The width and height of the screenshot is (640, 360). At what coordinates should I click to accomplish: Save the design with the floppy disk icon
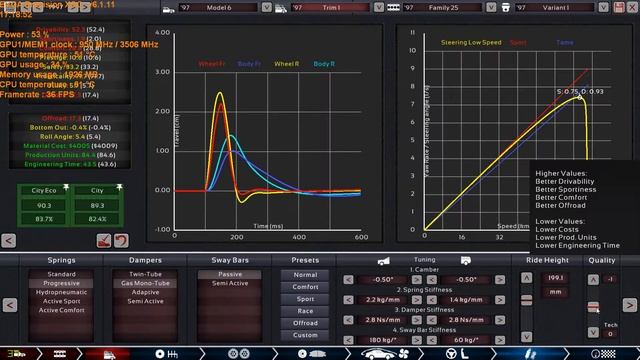[x=619, y=8]
